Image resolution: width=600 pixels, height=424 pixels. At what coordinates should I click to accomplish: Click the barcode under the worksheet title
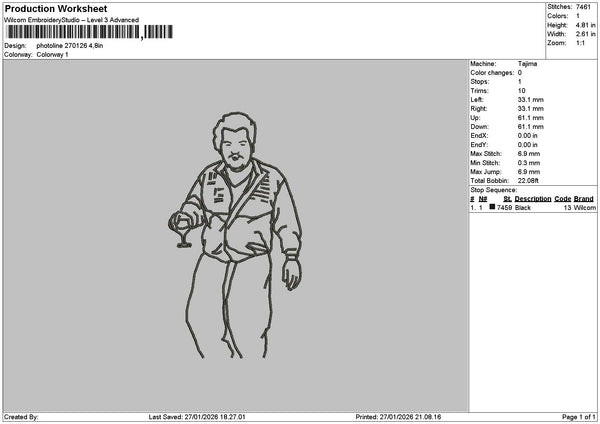coord(89,32)
